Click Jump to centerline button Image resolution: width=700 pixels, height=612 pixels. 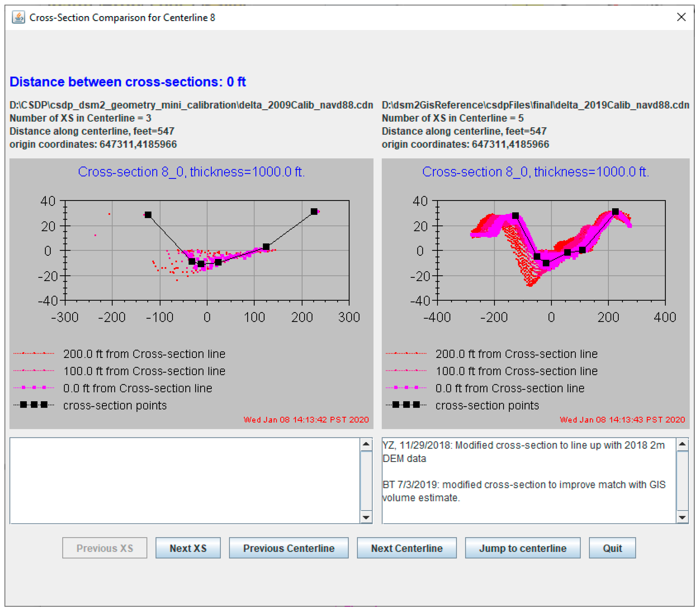(x=523, y=548)
